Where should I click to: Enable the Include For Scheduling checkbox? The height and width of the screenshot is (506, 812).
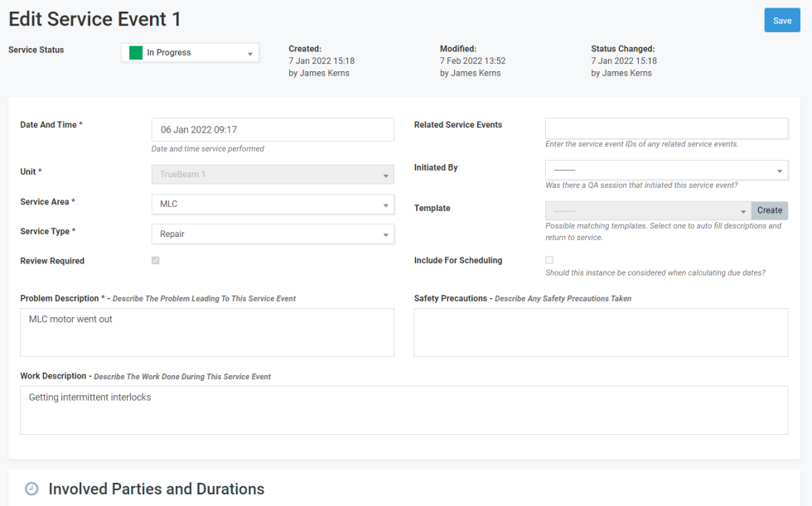(x=549, y=260)
